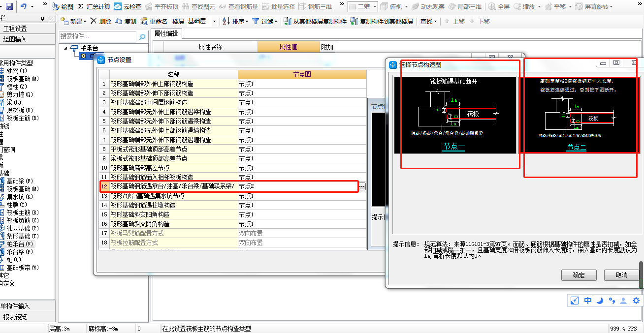644x333 pixels.
Task: Click the 局部三维 partial 3D tool
Action: pos(465,7)
